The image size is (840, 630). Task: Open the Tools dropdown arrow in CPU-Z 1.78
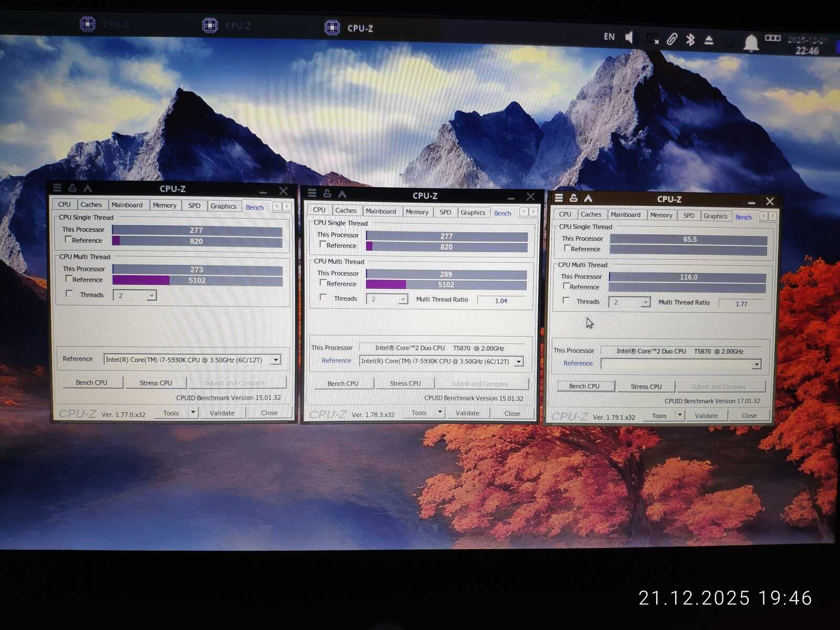440,413
